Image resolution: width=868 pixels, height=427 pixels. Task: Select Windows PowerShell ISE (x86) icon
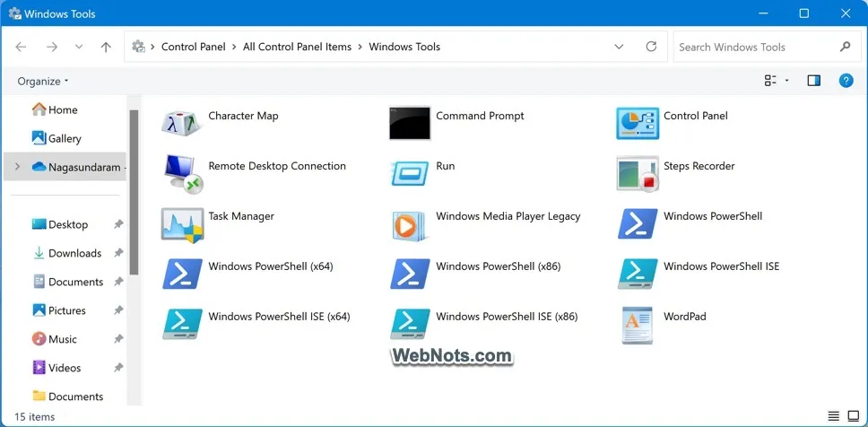coord(410,324)
